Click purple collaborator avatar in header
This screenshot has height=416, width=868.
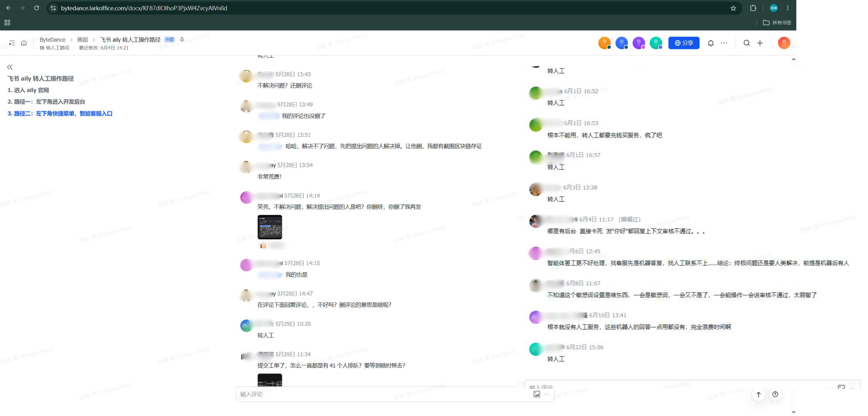point(639,43)
